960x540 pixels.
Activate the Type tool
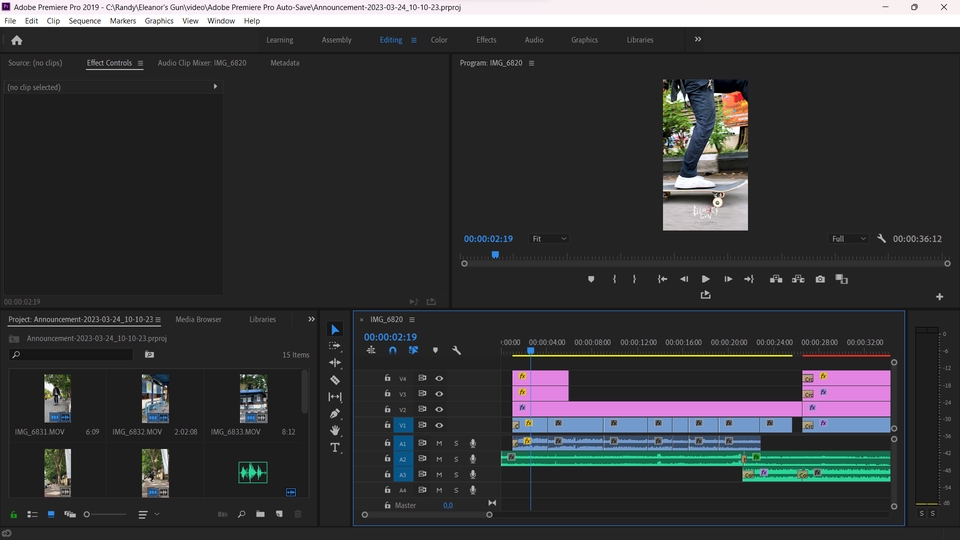(335, 448)
